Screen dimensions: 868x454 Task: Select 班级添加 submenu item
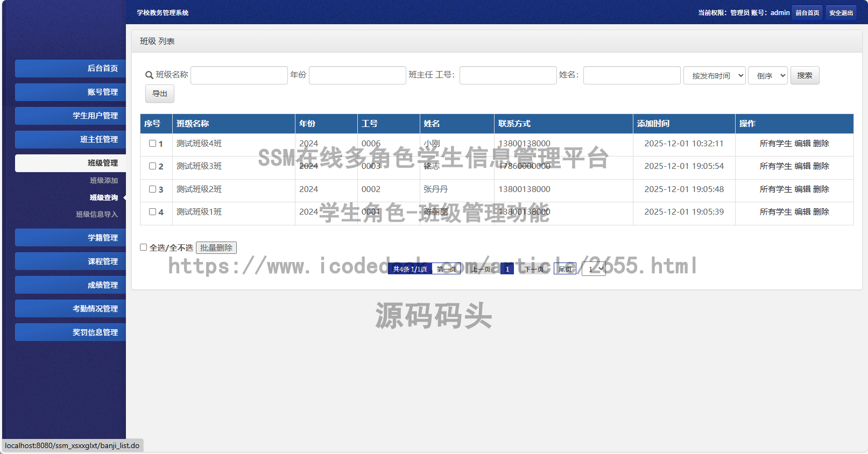[x=103, y=181]
